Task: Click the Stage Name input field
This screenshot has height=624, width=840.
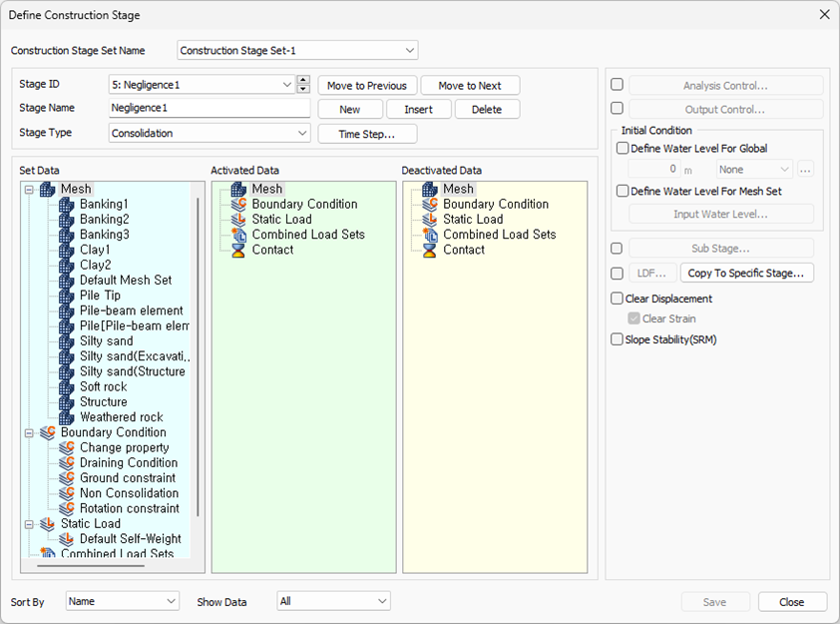Action: 210,108
